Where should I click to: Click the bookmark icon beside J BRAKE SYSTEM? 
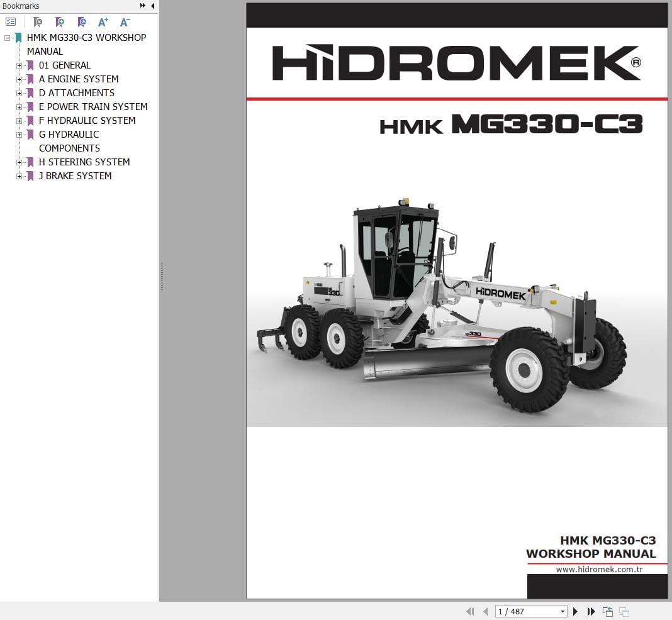[30, 176]
